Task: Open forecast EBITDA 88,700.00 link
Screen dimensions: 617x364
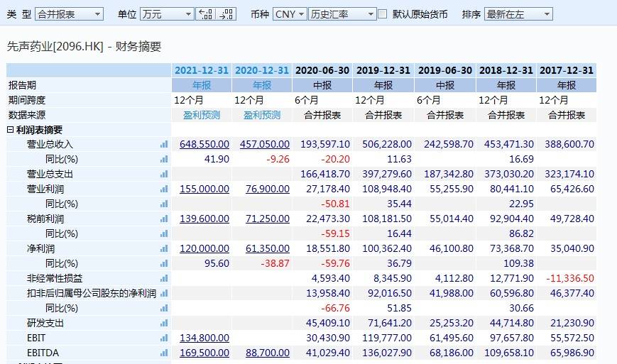Action: [268, 353]
